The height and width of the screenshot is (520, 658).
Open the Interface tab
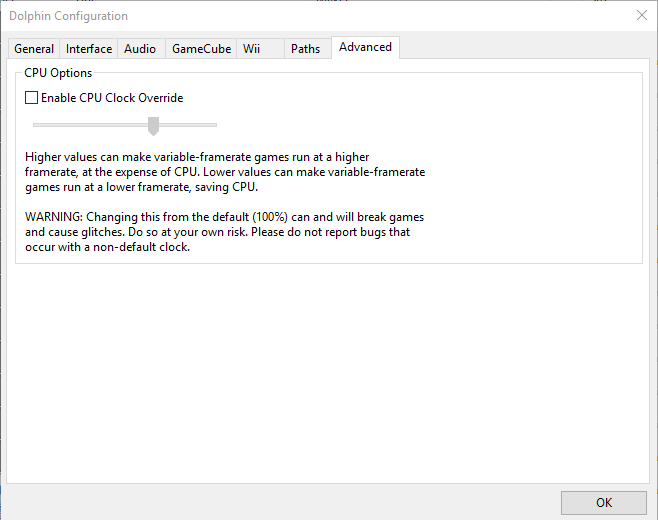point(89,49)
